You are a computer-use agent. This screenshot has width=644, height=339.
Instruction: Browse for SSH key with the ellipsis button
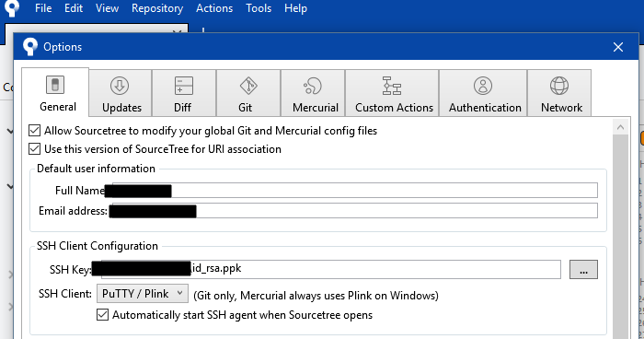[x=583, y=270]
